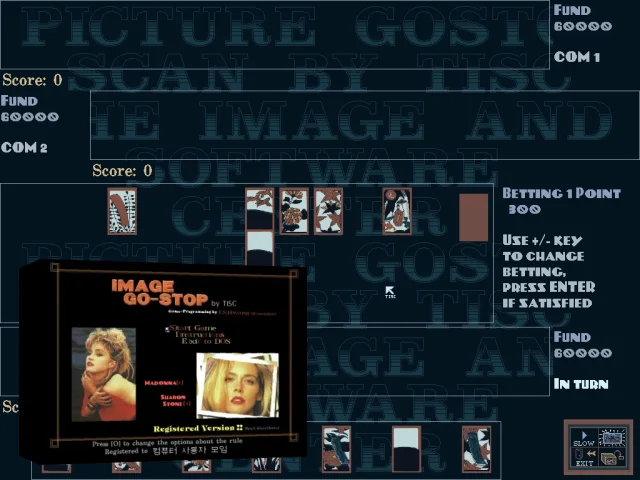This screenshot has height=480, width=640.
Task: Click the Fund value above COM 1
Action: point(583,27)
